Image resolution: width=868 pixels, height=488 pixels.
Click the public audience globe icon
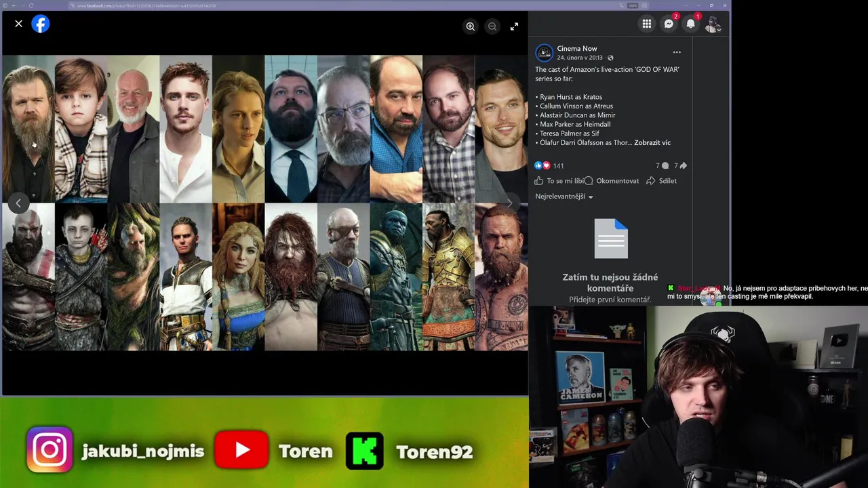(x=610, y=58)
